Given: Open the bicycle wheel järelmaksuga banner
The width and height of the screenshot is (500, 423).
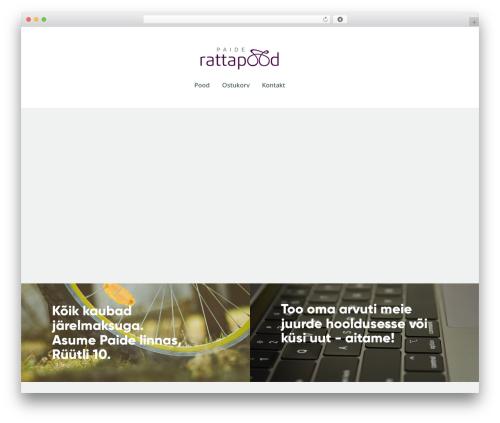Looking at the screenshot, I should tap(135, 332).
